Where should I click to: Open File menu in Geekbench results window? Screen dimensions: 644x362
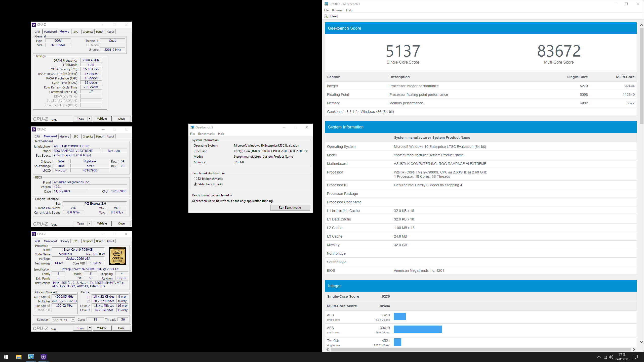pos(326,10)
